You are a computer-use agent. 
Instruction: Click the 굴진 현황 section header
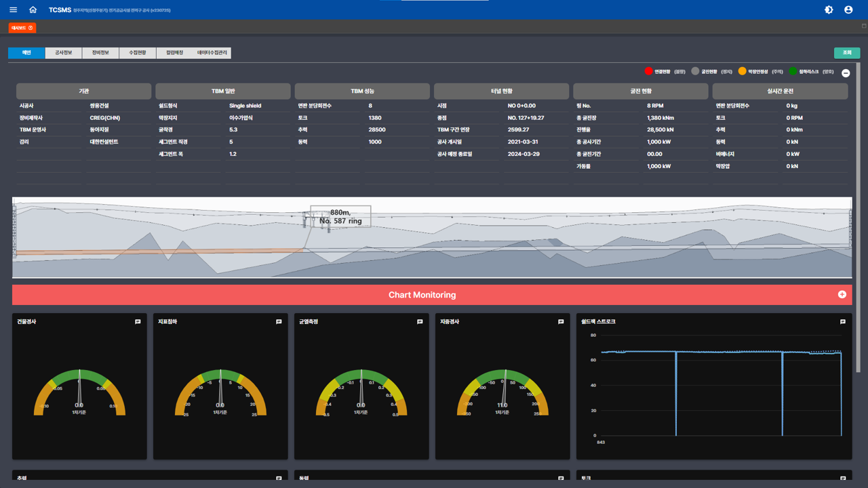pyautogui.click(x=641, y=91)
